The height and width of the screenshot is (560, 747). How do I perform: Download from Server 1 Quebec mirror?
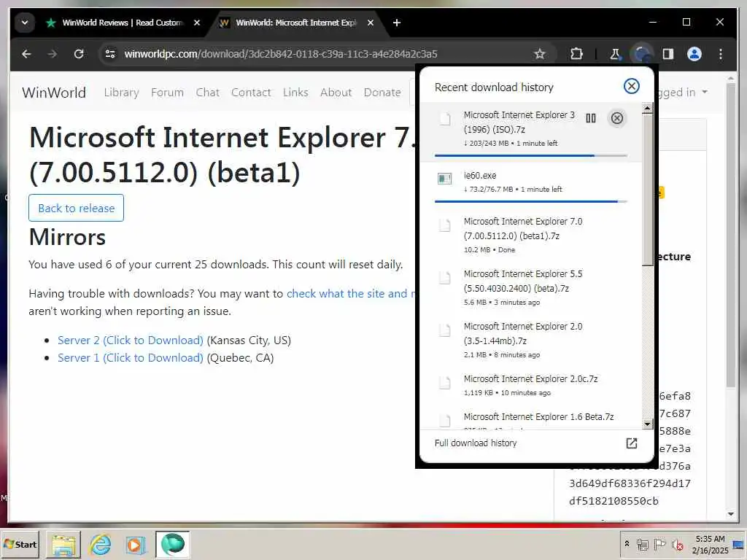click(131, 357)
